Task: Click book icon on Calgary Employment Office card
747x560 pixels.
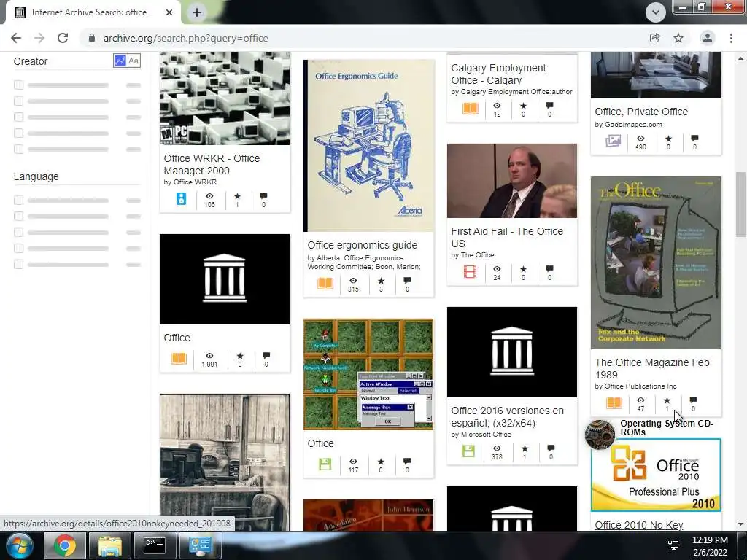Action: tap(471, 109)
